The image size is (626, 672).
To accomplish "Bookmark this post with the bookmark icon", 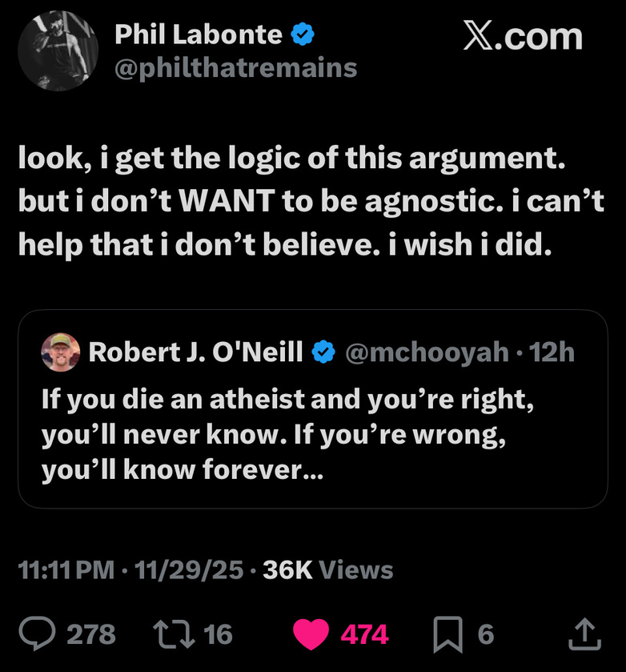I will click(447, 634).
